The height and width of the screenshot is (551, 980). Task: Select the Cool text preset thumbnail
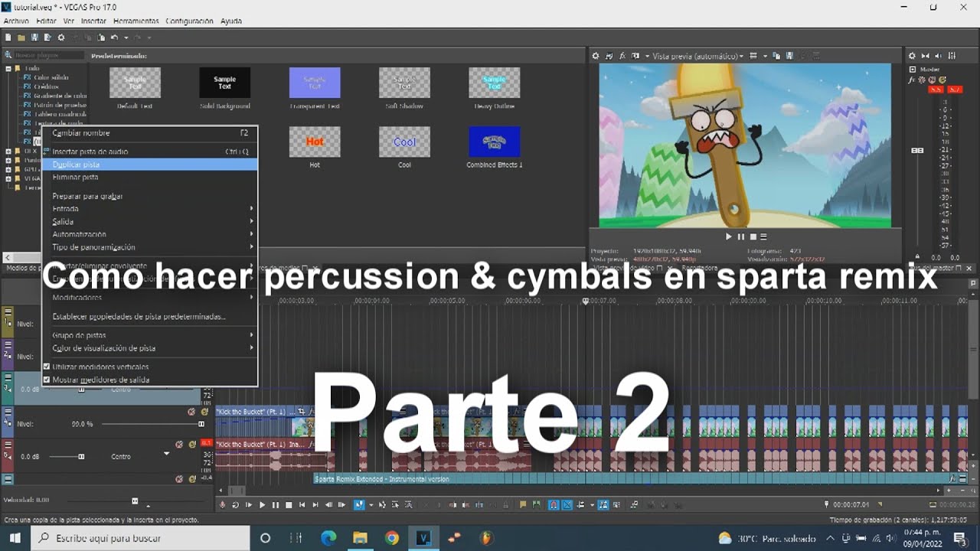tap(404, 142)
